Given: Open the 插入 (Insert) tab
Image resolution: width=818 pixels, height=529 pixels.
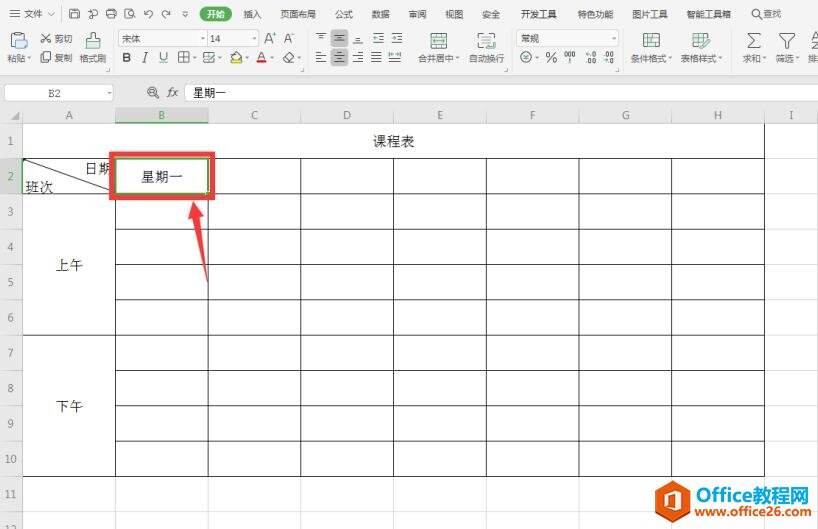Looking at the screenshot, I should (252, 14).
